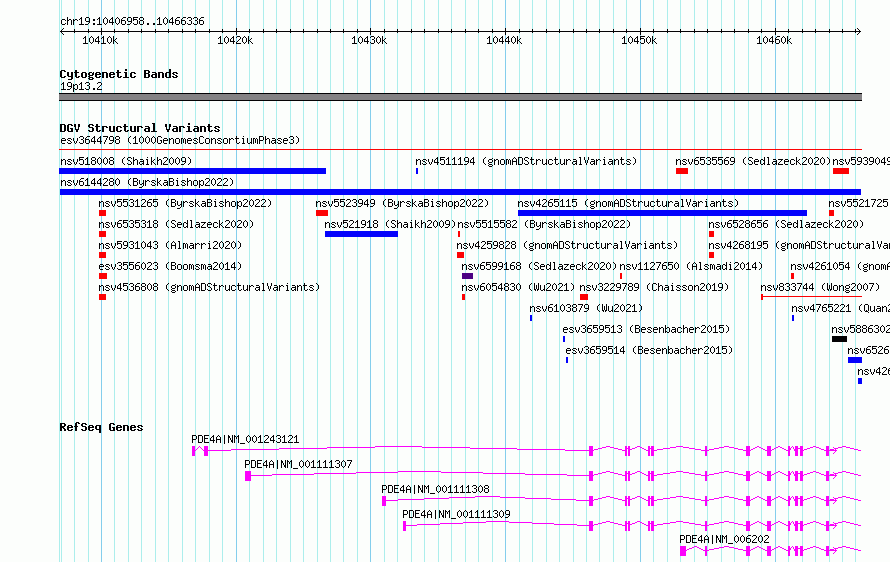The image size is (890, 562).
Task: Click nsv5515582 (ByrskaBishop2022) label
Action: click(544, 224)
